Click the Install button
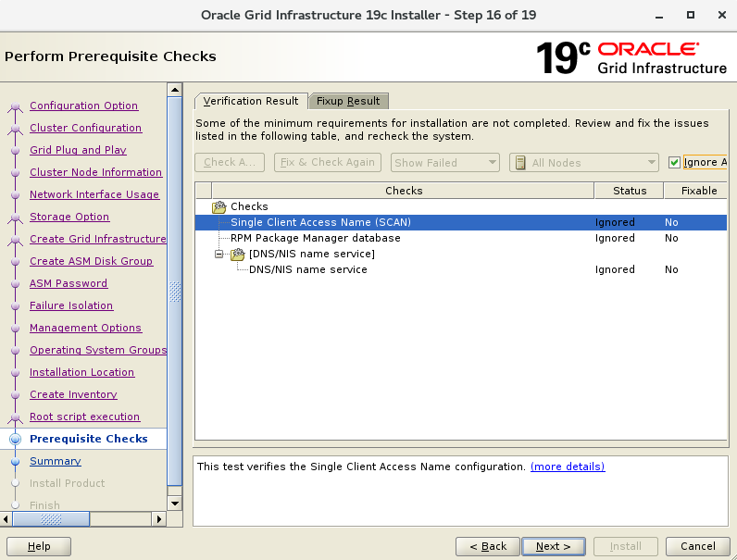737x560 pixels. tap(625, 546)
